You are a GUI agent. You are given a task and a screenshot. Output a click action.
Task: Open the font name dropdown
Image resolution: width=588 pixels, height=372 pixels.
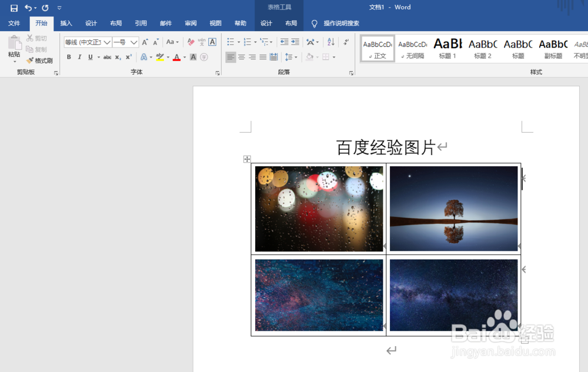(x=108, y=42)
